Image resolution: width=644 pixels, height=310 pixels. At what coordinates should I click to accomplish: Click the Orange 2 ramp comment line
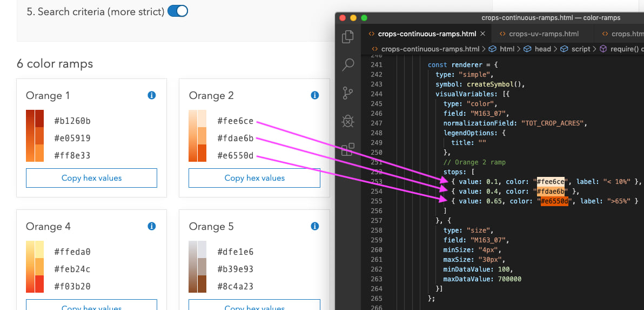pyautogui.click(x=474, y=162)
